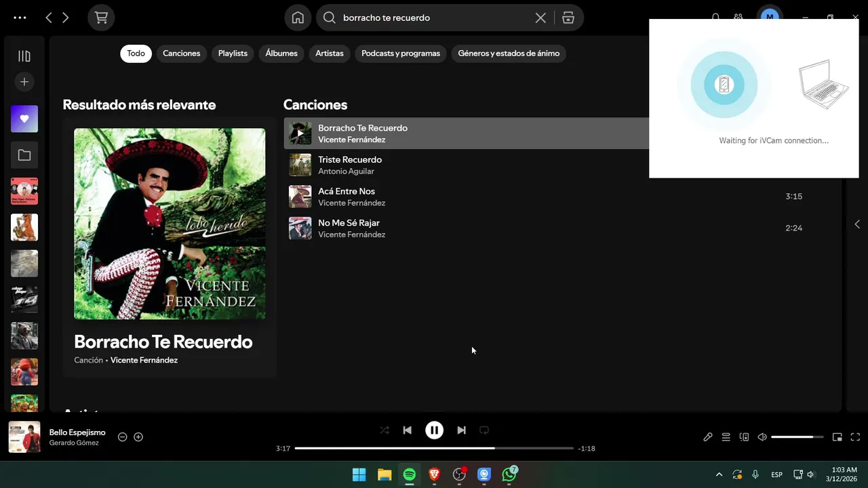The image size is (868, 488).
Task: Open artist link under No Me Sé Rajar
Action: click(x=351, y=235)
